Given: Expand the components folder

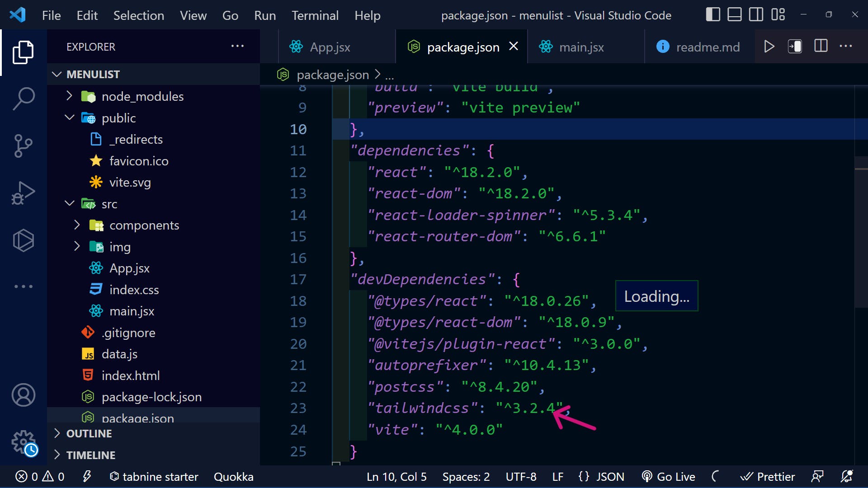Looking at the screenshot, I should click(76, 225).
